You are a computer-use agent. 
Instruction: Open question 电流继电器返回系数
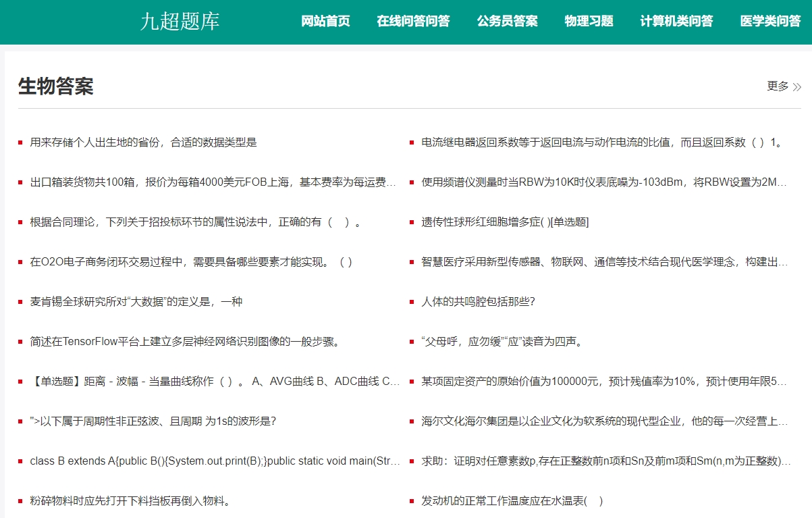point(602,143)
